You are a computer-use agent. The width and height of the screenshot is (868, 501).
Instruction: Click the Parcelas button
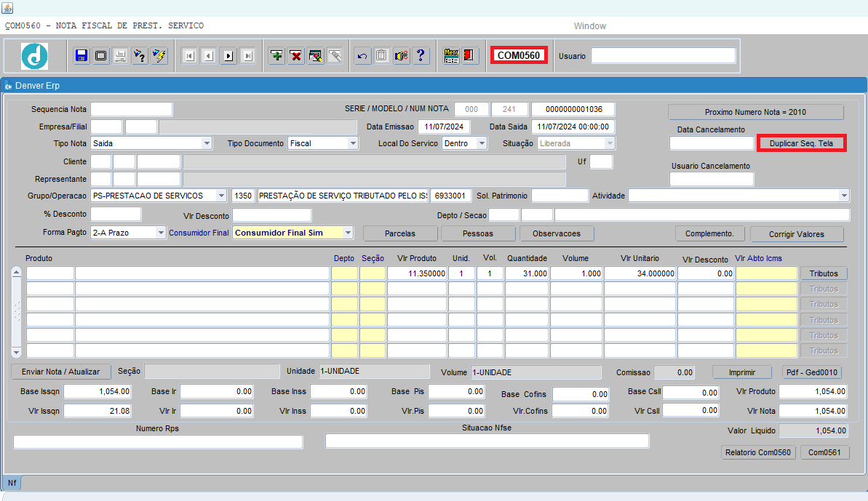pos(400,233)
